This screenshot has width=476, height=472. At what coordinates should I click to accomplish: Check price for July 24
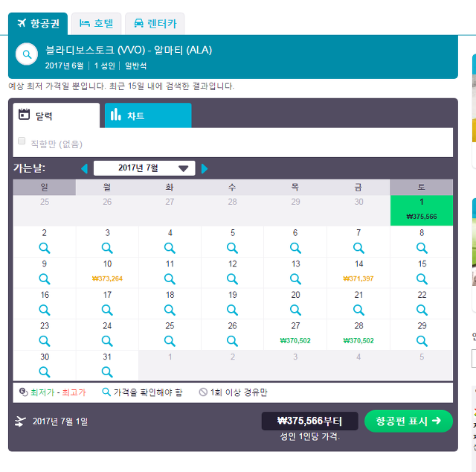coord(107,341)
